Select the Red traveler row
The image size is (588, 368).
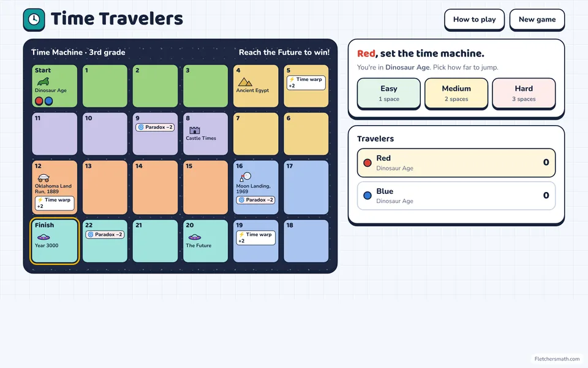click(456, 163)
